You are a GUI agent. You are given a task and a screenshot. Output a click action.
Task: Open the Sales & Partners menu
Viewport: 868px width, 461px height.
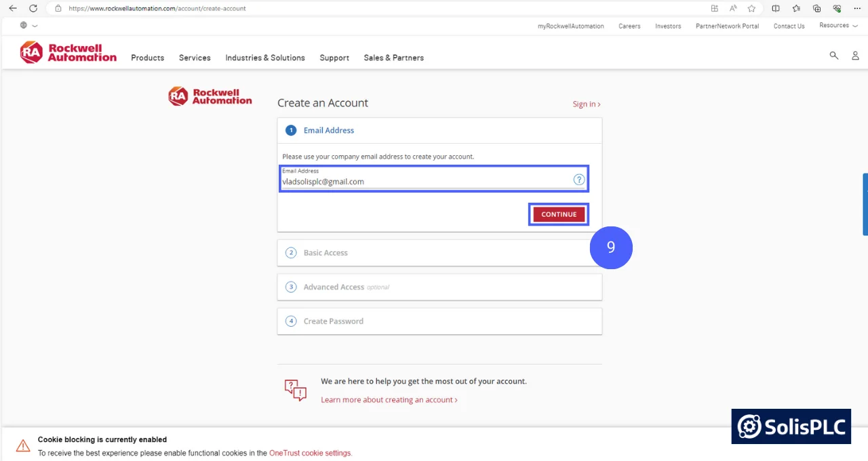(x=394, y=58)
